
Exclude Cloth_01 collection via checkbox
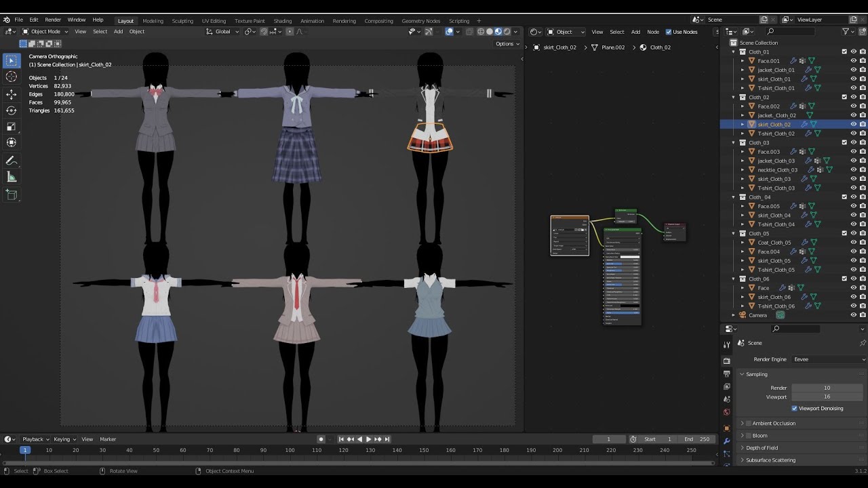(844, 52)
